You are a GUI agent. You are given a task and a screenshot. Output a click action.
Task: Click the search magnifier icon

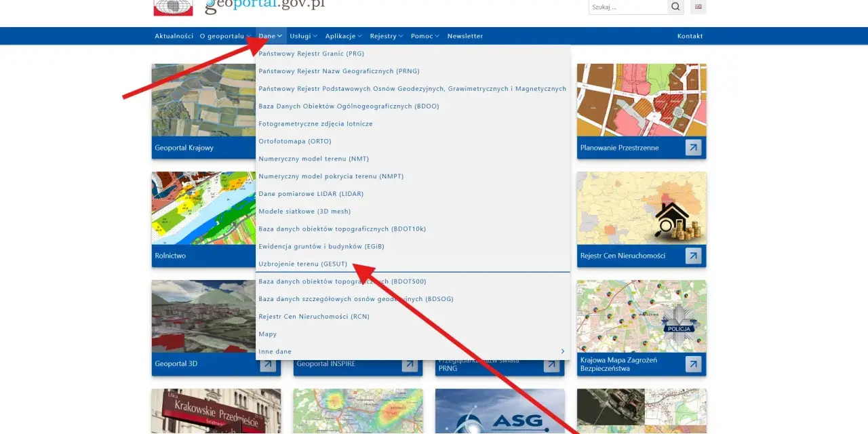click(675, 7)
